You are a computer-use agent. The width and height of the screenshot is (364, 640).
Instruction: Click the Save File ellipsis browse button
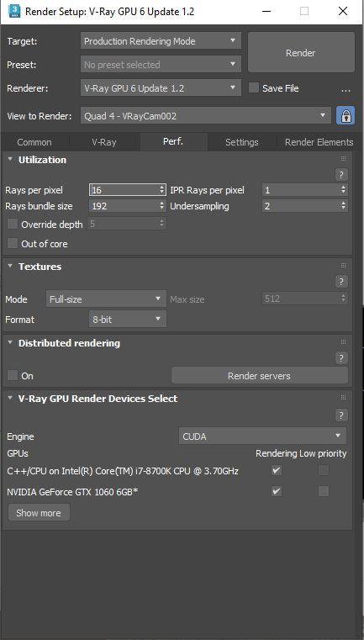346,88
